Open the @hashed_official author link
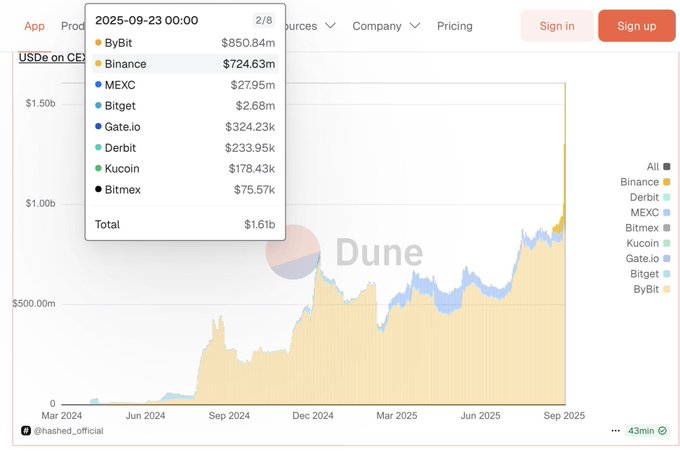Image resolution: width=680 pixels, height=451 pixels. (x=68, y=431)
